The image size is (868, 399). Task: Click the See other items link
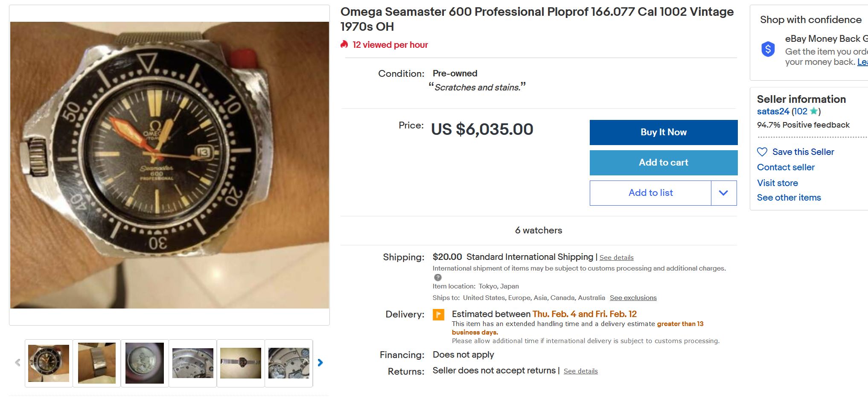(789, 198)
